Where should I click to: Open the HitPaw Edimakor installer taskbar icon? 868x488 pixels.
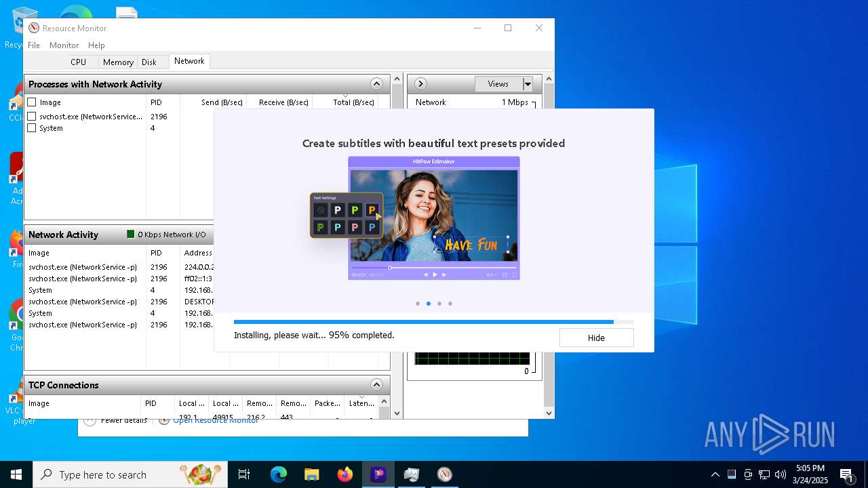[x=378, y=474]
